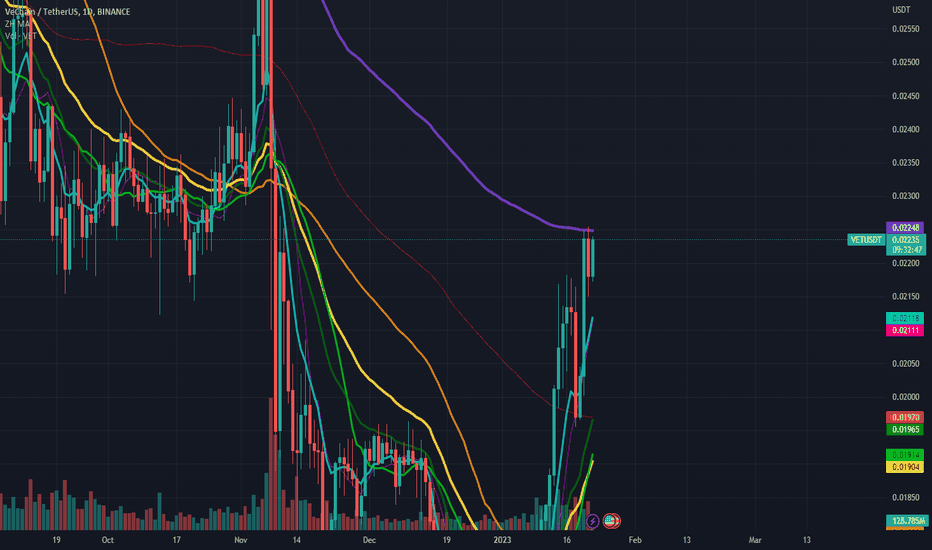Click the yellow 0.01904 price tag
This screenshot has height=550, width=932.
click(905, 467)
